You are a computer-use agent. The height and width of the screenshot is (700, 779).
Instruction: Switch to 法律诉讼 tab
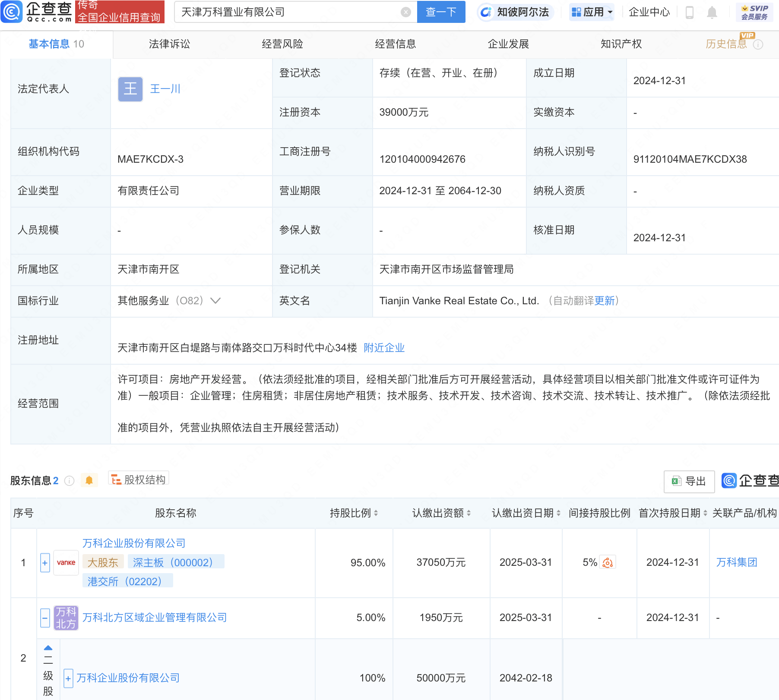[169, 44]
